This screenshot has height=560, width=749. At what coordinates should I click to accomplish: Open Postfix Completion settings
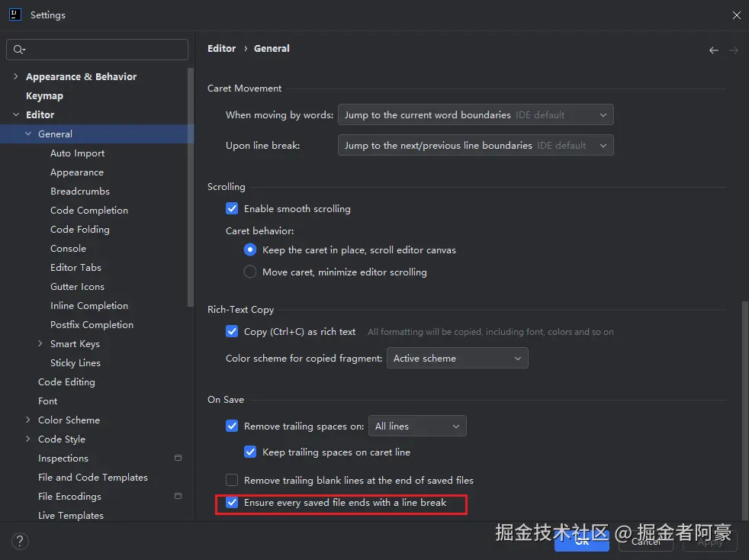tap(92, 325)
